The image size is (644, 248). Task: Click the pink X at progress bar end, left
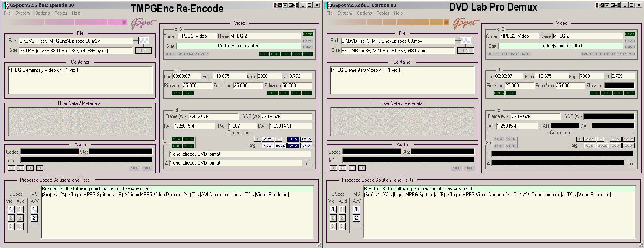click(x=124, y=22)
